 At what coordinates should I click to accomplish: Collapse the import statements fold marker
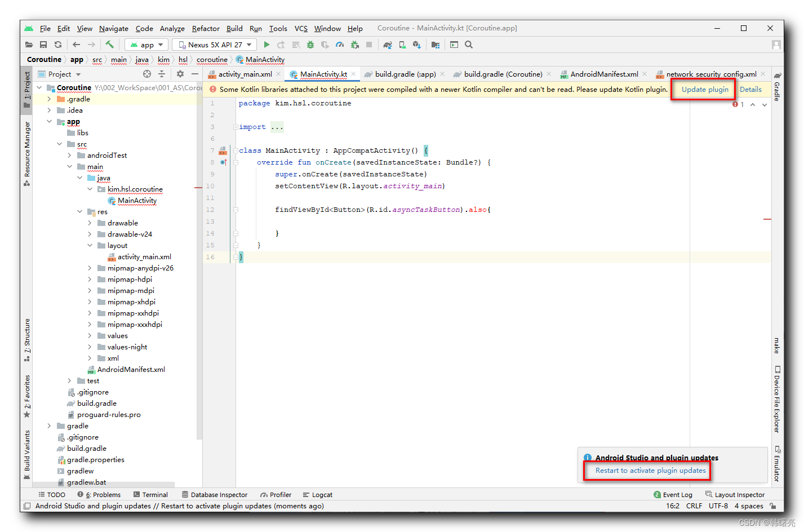pyautogui.click(x=235, y=126)
